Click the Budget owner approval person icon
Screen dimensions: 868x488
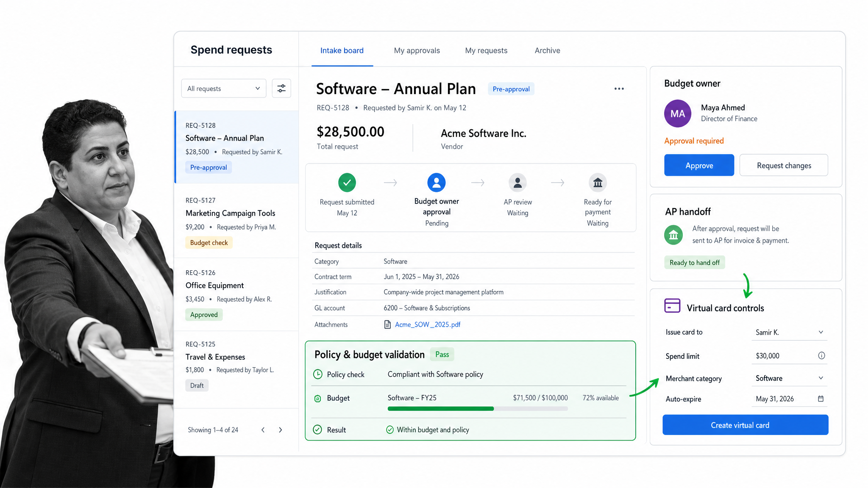tap(437, 183)
